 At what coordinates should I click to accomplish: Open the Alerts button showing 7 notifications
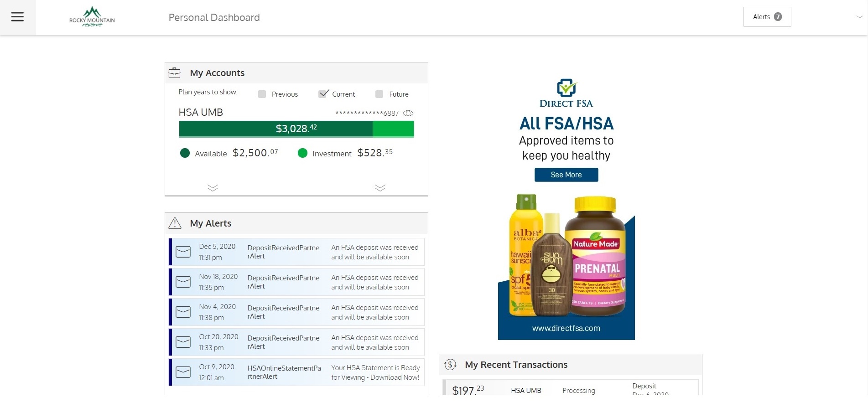pyautogui.click(x=767, y=17)
